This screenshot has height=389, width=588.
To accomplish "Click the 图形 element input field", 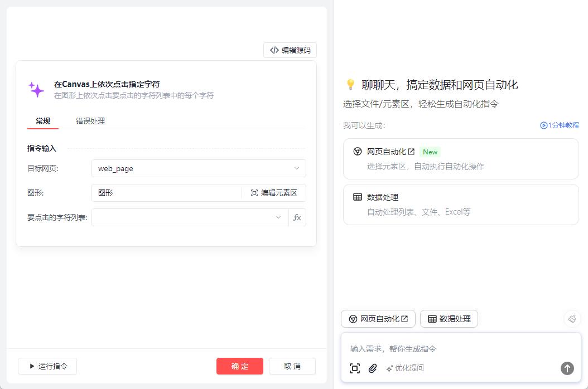I will [x=166, y=193].
